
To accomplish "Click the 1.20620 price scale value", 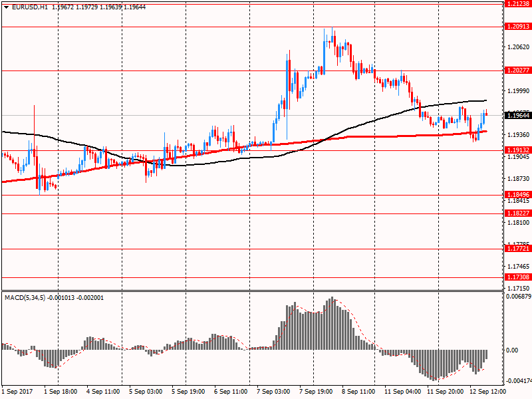I will click(518, 47).
